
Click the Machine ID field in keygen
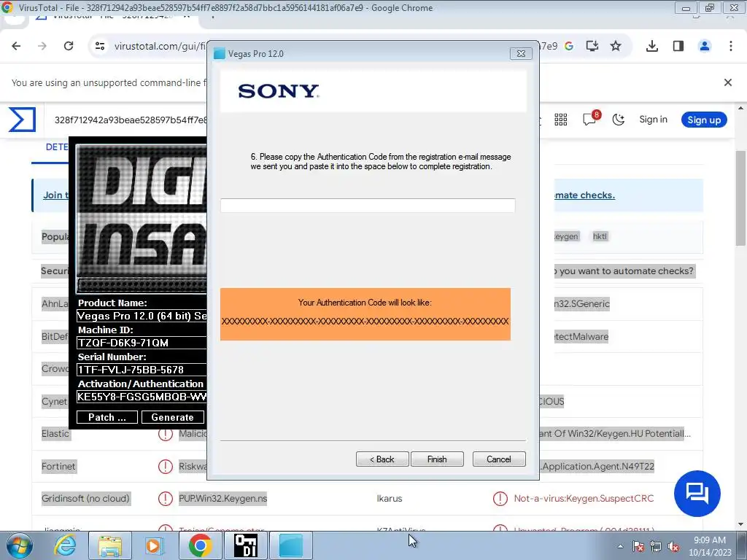click(142, 343)
